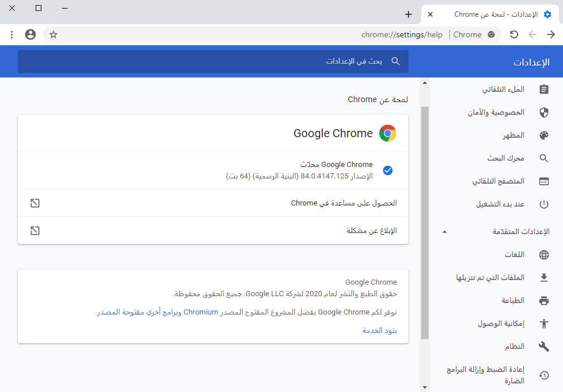Click the الإعدادات header title
563x392 pixels.
(x=531, y=63)
